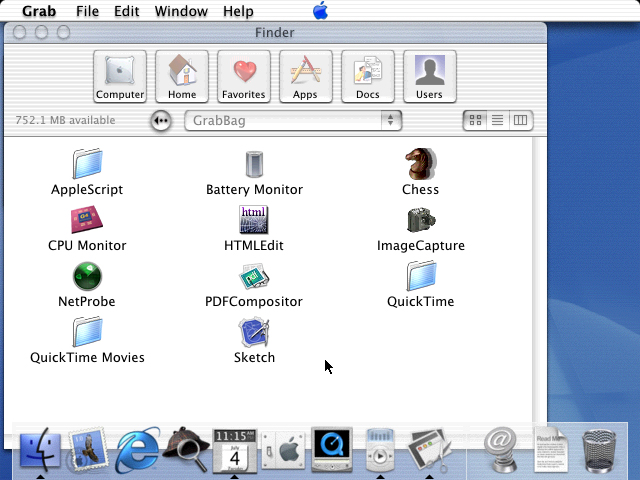Select the ImageCapture camera icon
This screenshot has width=640, height=480.
[x=421, y=220]
